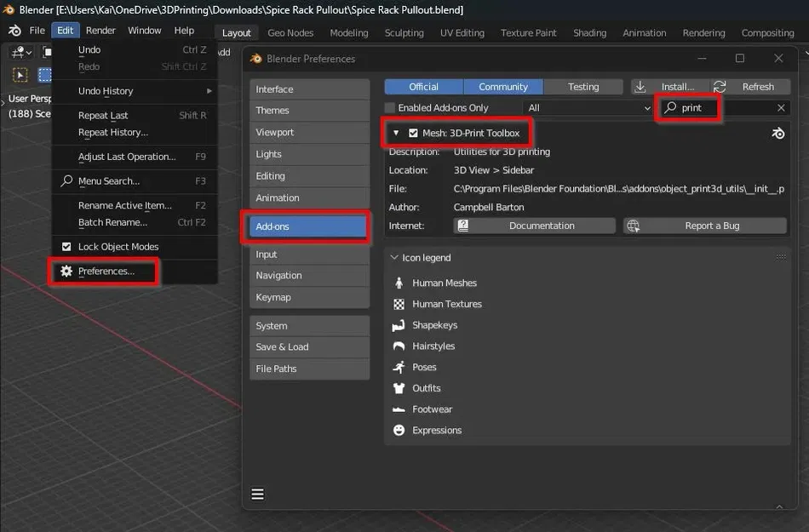This screenshot has height=532, width=809.
Task: Disable the Mesh: 3D-Print Toolbox checkbox
Action: tap(413, 134)
